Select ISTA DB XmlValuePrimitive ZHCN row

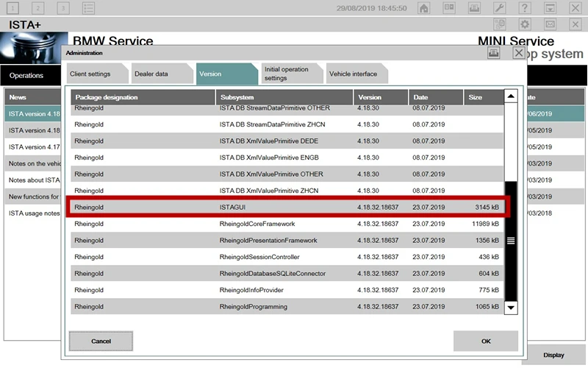(x=287, y=191)
